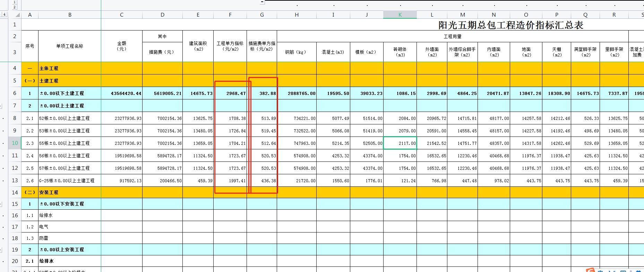
Task: Click the 里脚手架 header cell
Action: pyautogui.click(x=614, y=52)
